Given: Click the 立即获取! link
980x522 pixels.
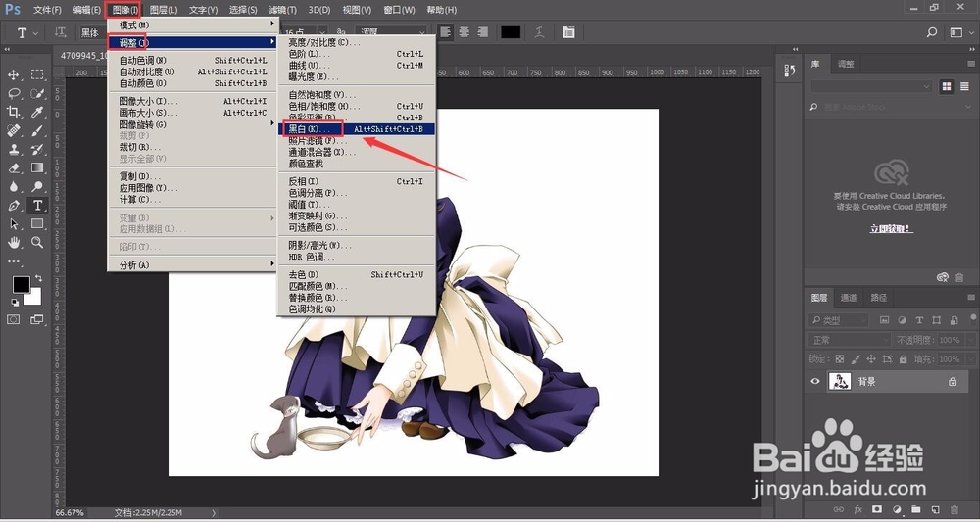Looking at the screenshot, I should (891, 229).
